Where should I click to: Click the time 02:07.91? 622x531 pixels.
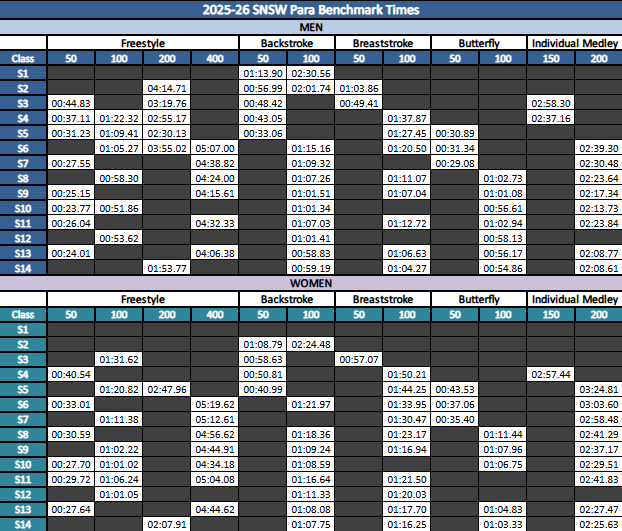click(x=167, y=524)
